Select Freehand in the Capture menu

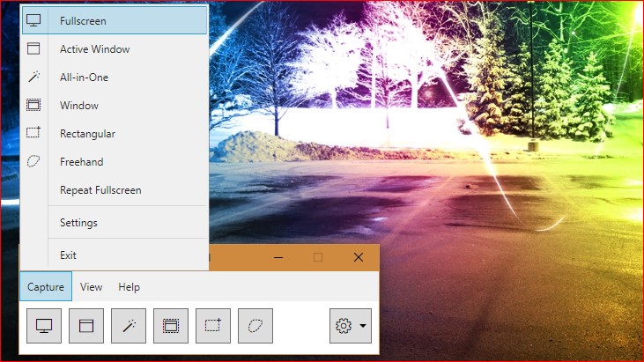pos(115,162)
